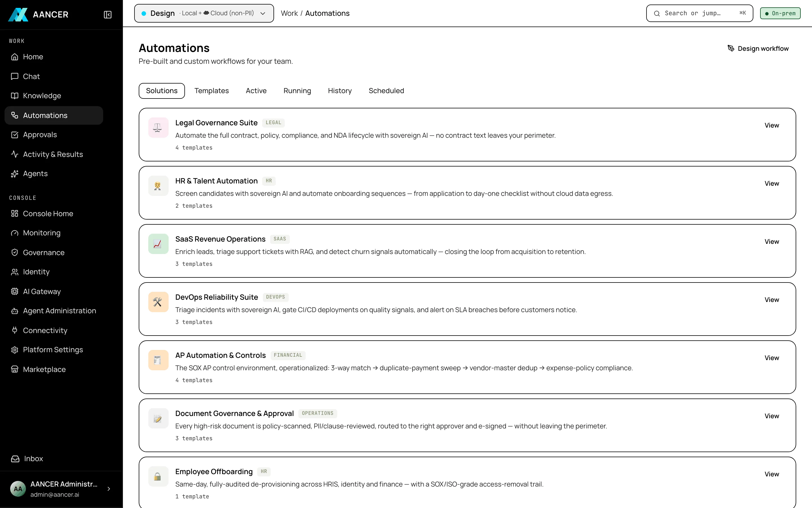Click the Employee Offboarding title
This screenshot has width=812, height=508.
[214, 471]
